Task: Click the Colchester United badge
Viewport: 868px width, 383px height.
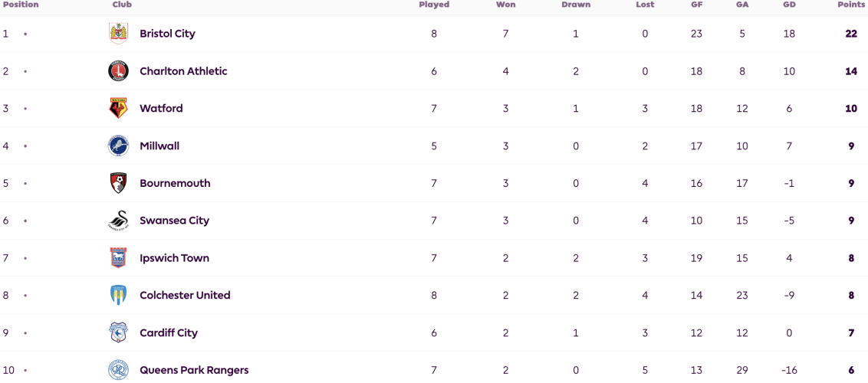Action: click(118, 295)
